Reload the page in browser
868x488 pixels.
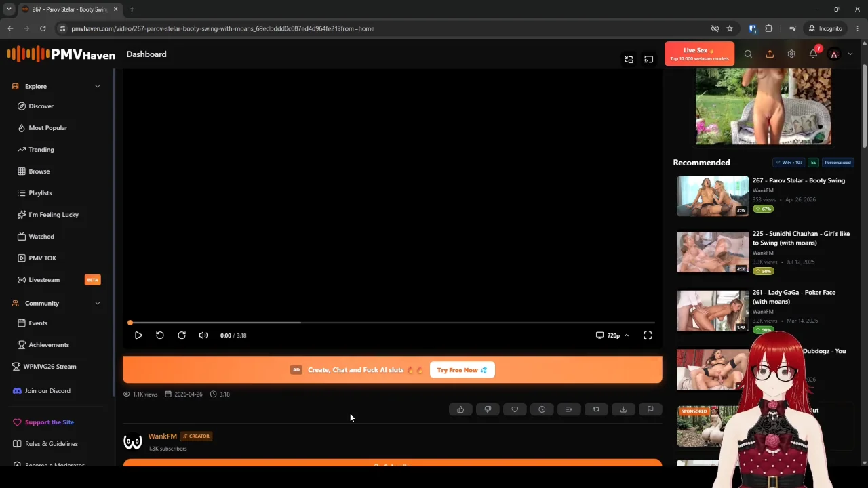[43, 28]
